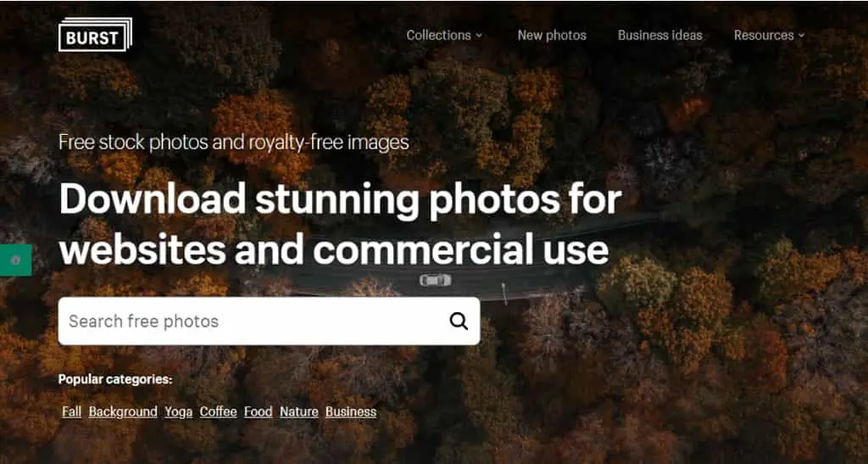Browse the Yoga category
This screenshot has height=464, width=868.
pos(178,412)
